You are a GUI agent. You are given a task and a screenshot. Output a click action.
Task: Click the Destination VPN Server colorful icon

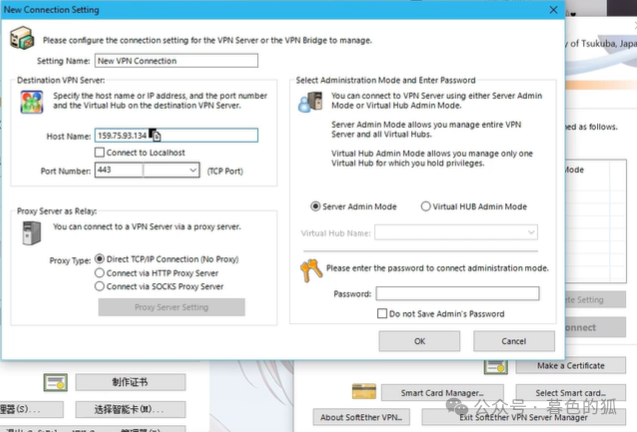(x=31, y=101)
